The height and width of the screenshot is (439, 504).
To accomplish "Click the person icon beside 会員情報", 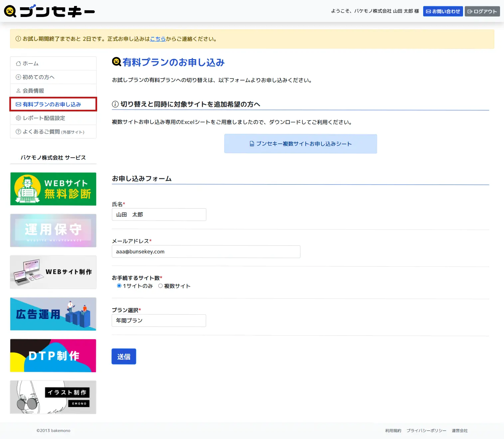I will pos(18,91).
